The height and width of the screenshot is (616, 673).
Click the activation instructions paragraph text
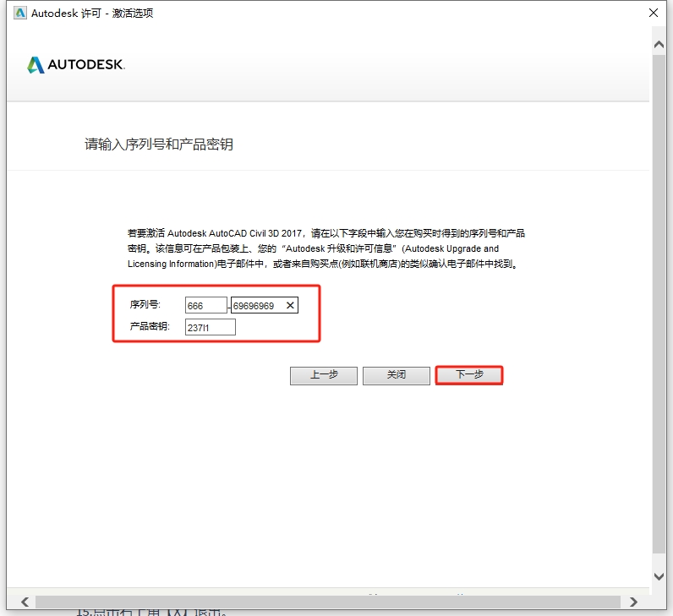pos(326,248)
